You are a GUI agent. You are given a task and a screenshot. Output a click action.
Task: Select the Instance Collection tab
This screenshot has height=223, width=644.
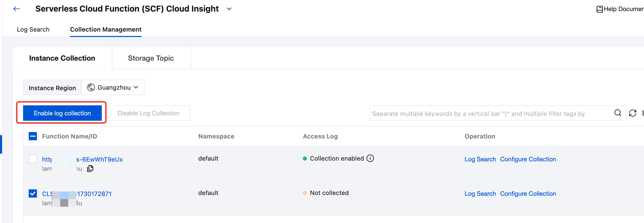[x=62, y=58]
